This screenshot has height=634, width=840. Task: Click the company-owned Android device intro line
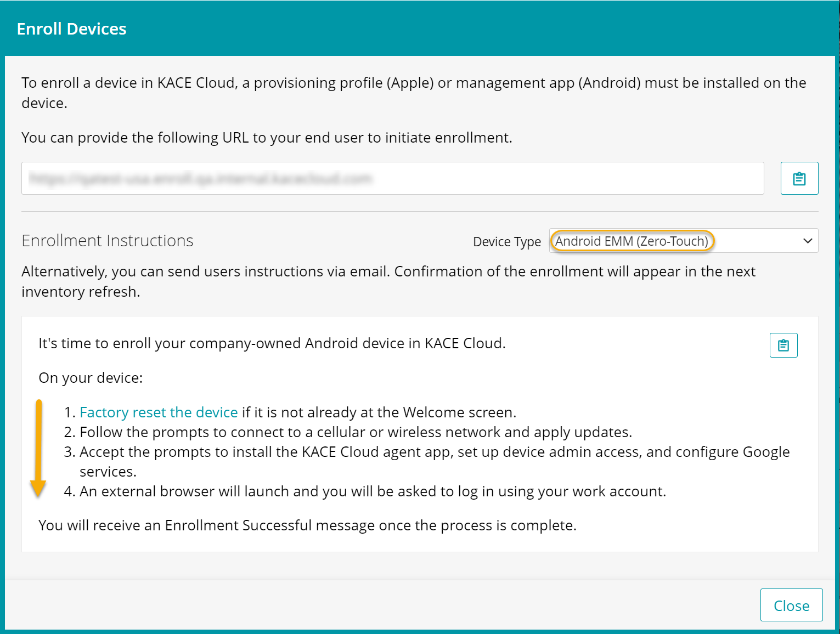272,343
